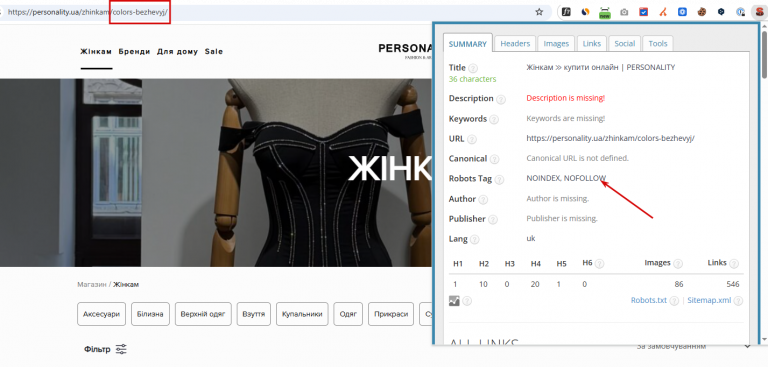
Task: Open the SimilarWeb orange-and-blue extension icon
Action: click(585, 12)
